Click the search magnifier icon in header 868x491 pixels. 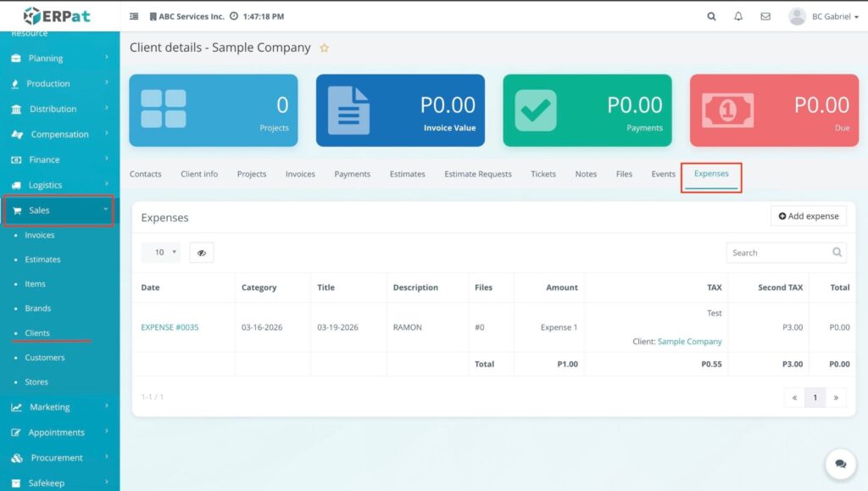tap(710, 16)
